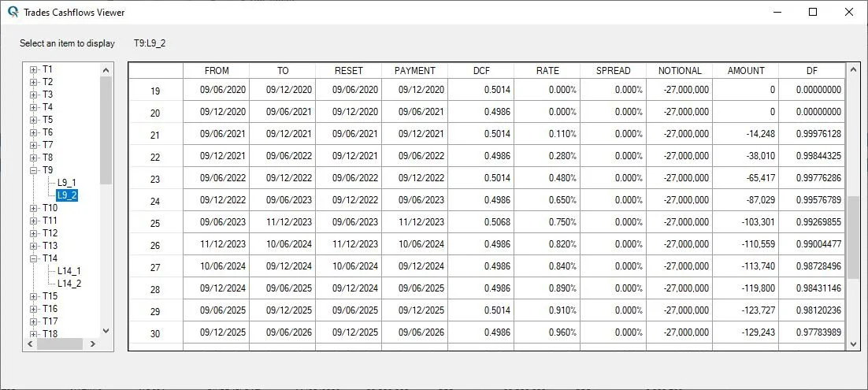868x390 pixels.
Task: Click the rate cell 0.960%
Action: tap(547, 332)
